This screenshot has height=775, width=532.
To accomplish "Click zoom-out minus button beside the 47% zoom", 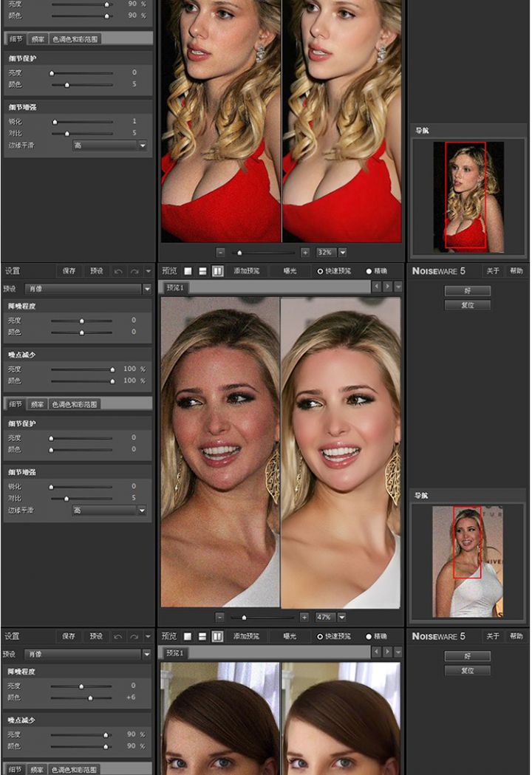I will tap(220, 617).
